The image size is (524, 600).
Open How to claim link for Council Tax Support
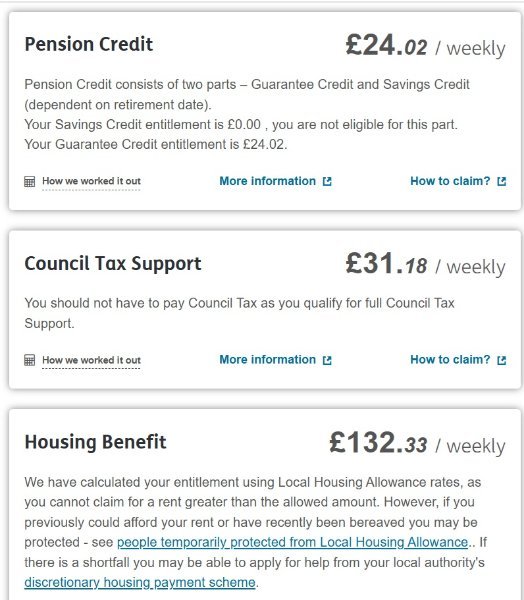pos(450,360)
